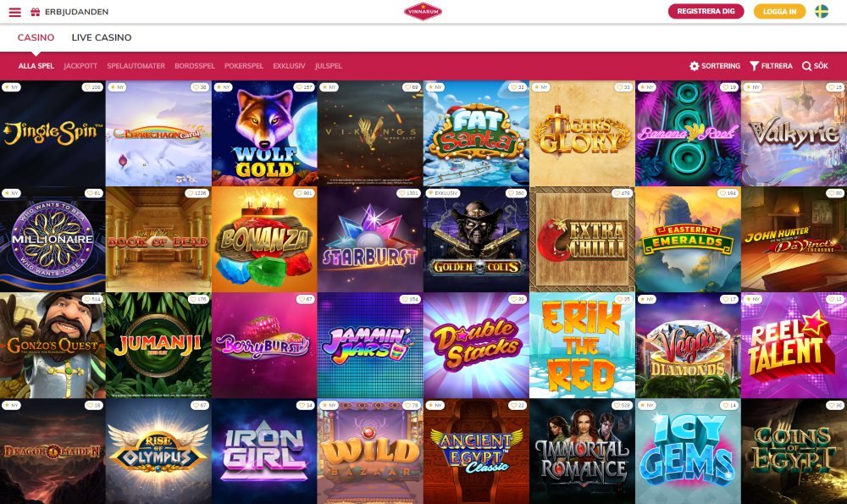Click the Sök magnifier icon

[806, 66]
